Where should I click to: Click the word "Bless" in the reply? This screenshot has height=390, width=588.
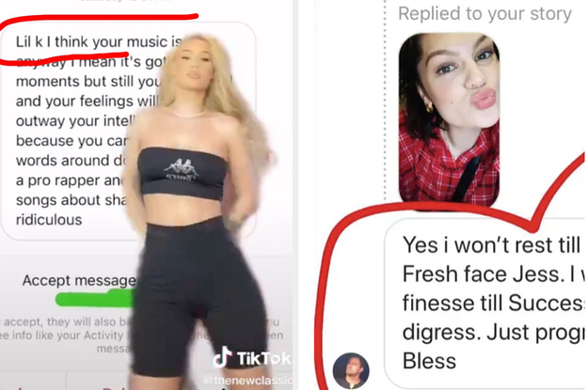[x=429, y=361]
